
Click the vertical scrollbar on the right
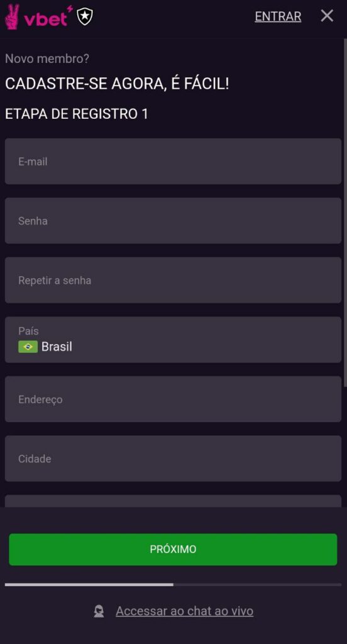[345, 213]
